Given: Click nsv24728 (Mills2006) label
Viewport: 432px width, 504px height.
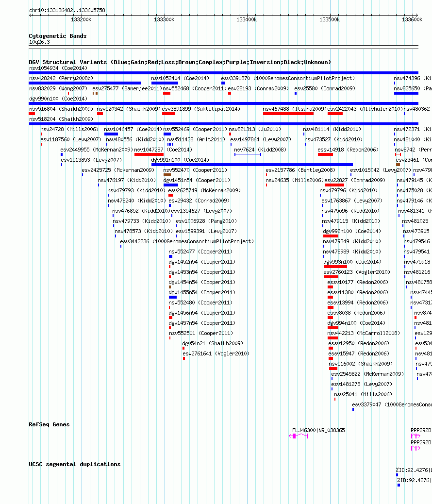Looking at the screenshot, I should [69, 129].
